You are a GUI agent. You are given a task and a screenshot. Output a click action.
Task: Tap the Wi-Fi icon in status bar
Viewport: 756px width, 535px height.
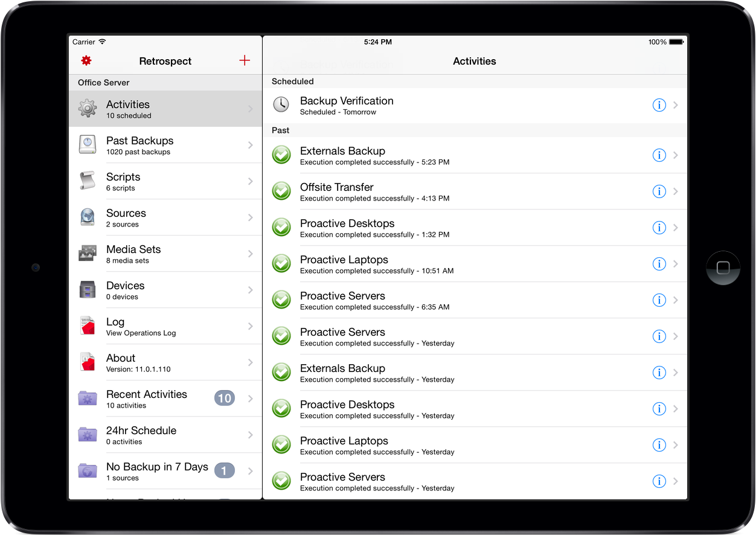pos(103,42)
